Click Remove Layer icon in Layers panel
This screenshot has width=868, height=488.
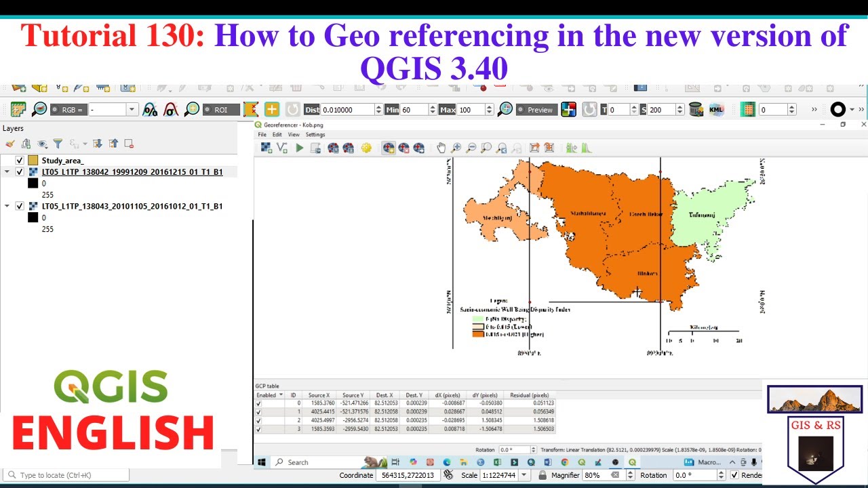click(129, 144)
